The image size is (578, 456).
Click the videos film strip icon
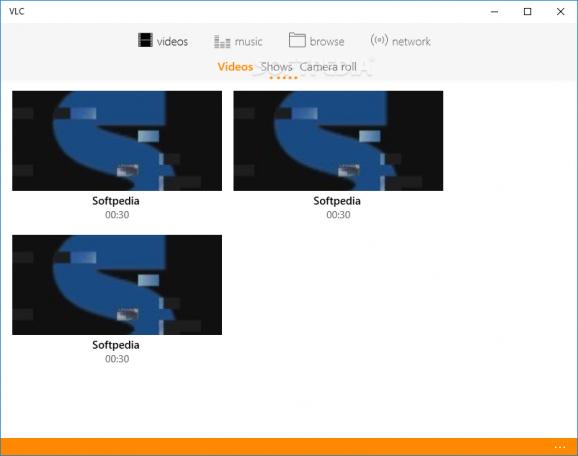click(x=145, y=40)
